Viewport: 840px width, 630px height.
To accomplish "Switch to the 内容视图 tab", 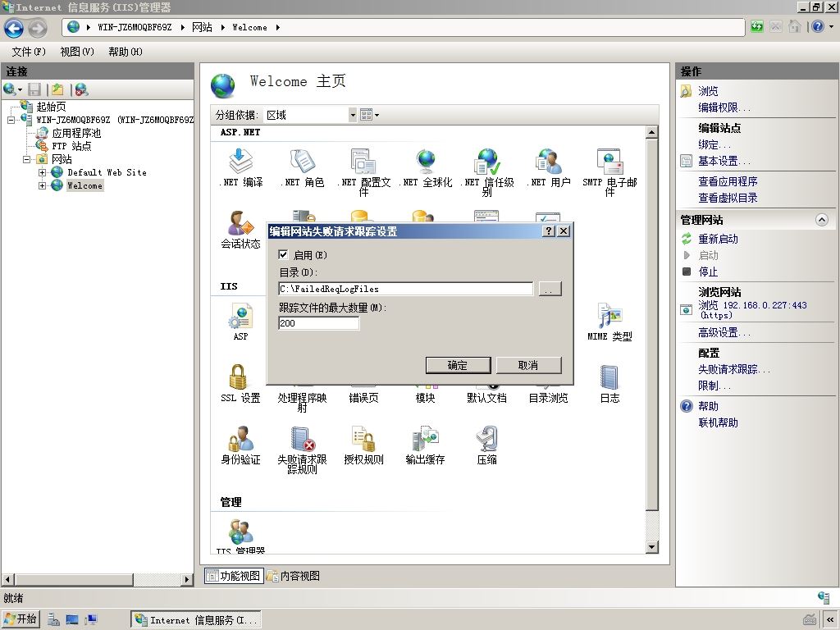I will 294,576.
